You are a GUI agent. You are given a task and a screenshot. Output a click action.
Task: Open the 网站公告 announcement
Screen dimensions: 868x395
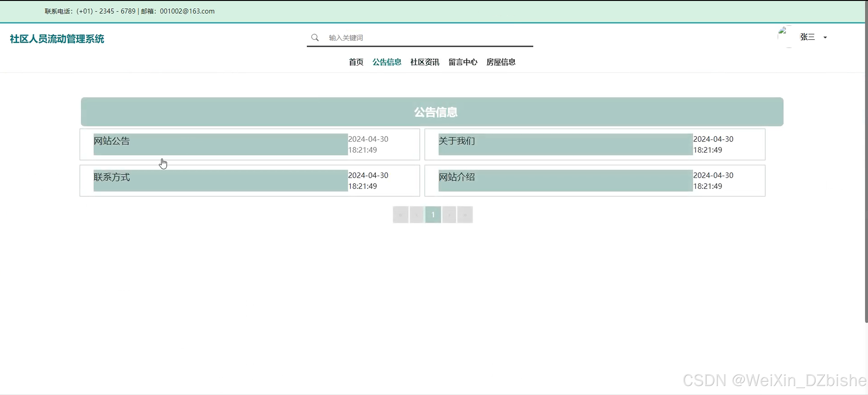coord(112,141)
